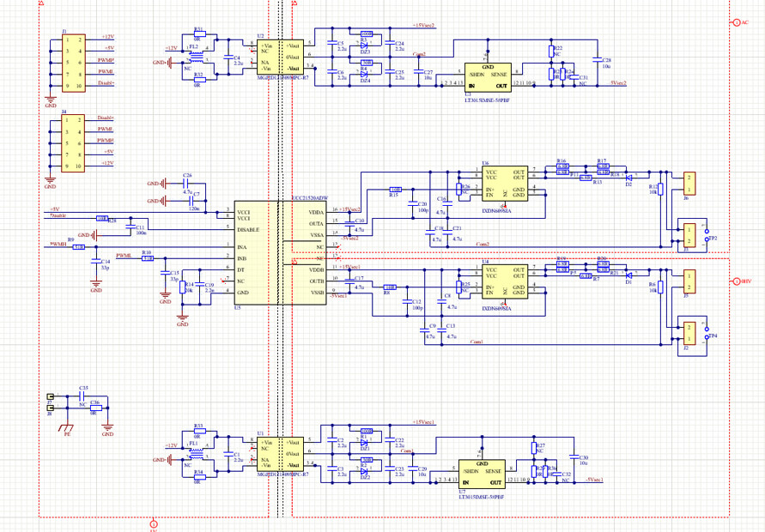This screenshot has width=765, height=532.
Task: Select diode D1 symbol
Action: click(628, 275)
